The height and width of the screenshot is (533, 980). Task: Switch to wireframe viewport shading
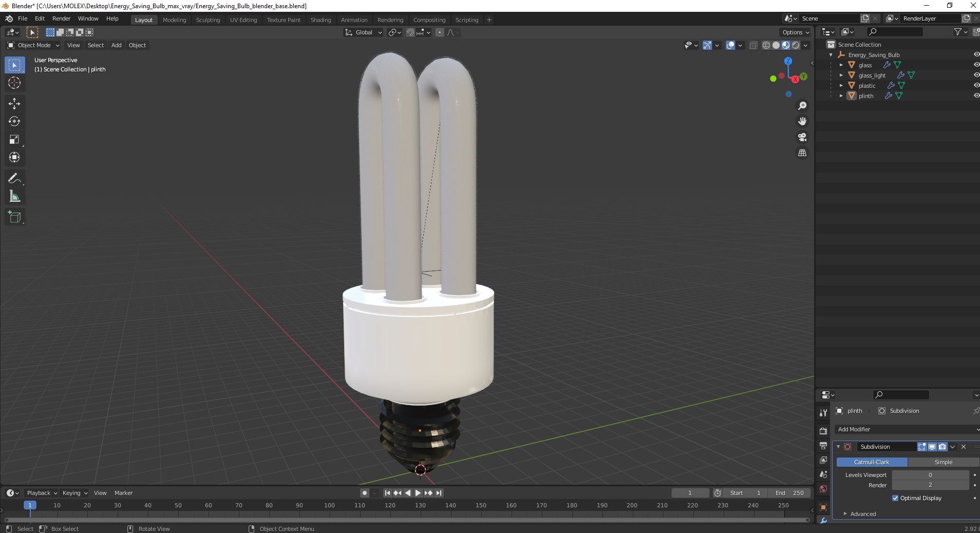[766, 45]
